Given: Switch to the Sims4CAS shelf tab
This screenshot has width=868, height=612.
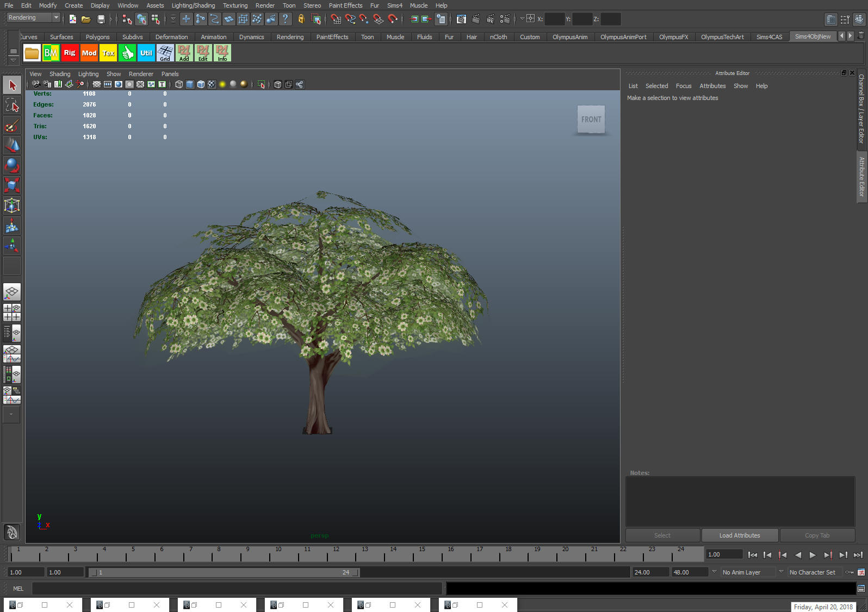Looking at the screenshot, I should pyautogui.click(x=769, y=37).
